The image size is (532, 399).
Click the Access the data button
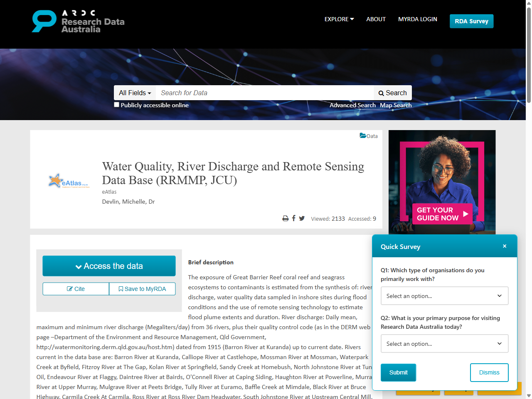[108, 266]
